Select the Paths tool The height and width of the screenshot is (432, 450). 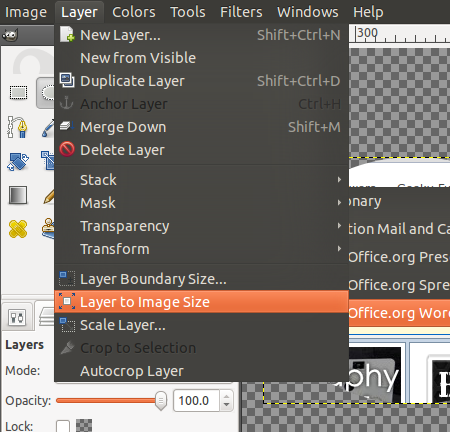click(x=17, y=127)
